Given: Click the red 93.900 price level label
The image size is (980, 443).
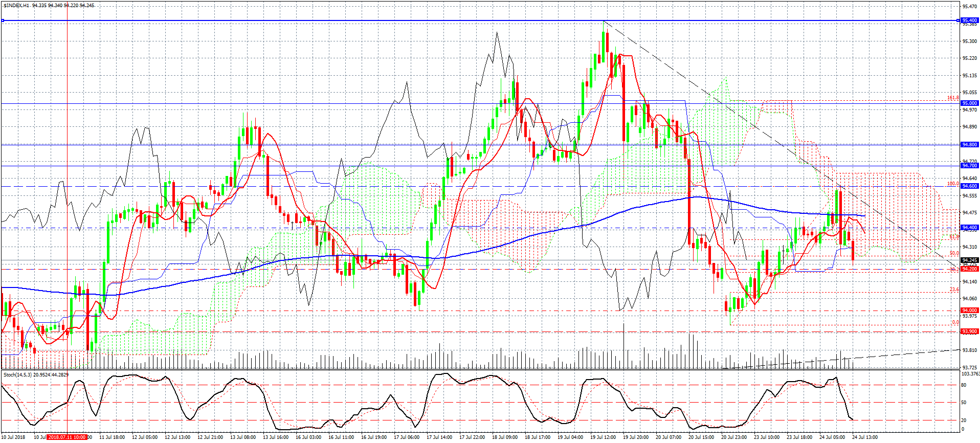Looking at the screenshot, I should [x=969, y=331].
